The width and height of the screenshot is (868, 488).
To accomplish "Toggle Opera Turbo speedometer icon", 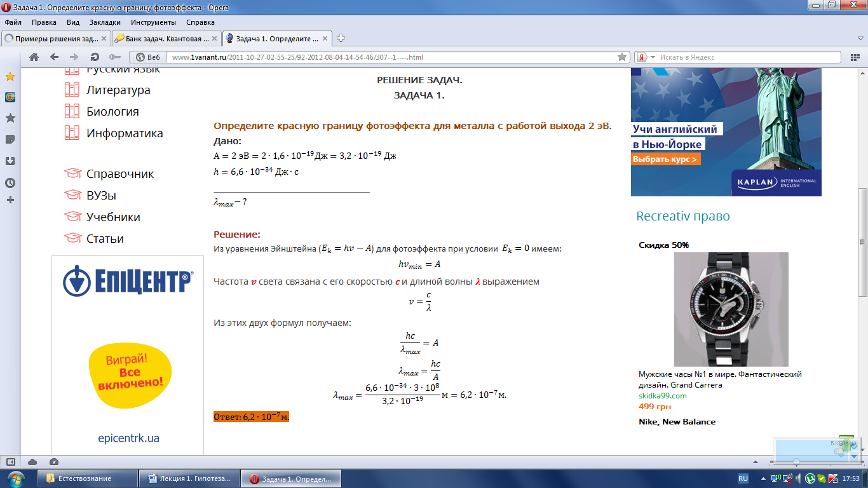I will coord(53,462).
